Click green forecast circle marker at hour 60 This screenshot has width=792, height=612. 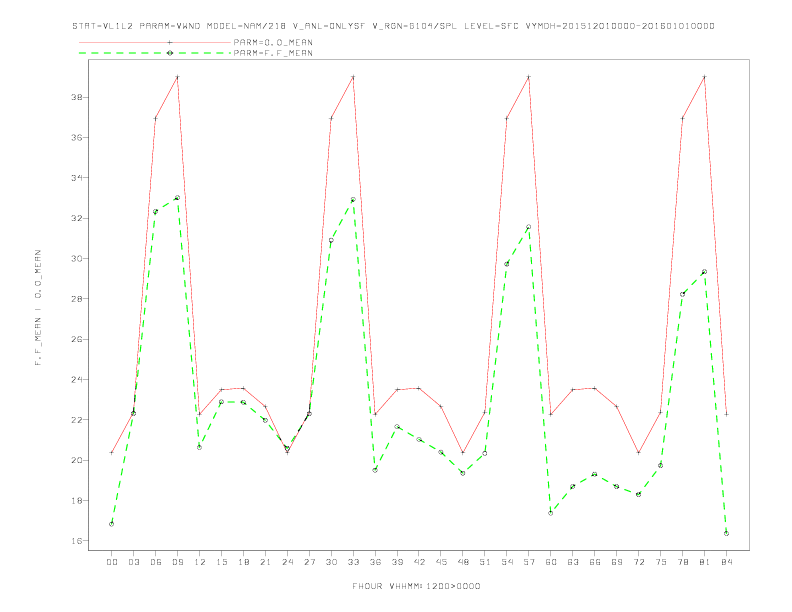551,513
